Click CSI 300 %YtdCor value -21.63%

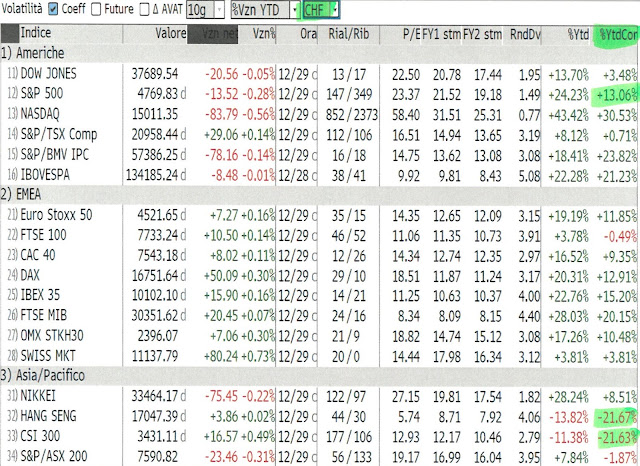pos(616,437)
